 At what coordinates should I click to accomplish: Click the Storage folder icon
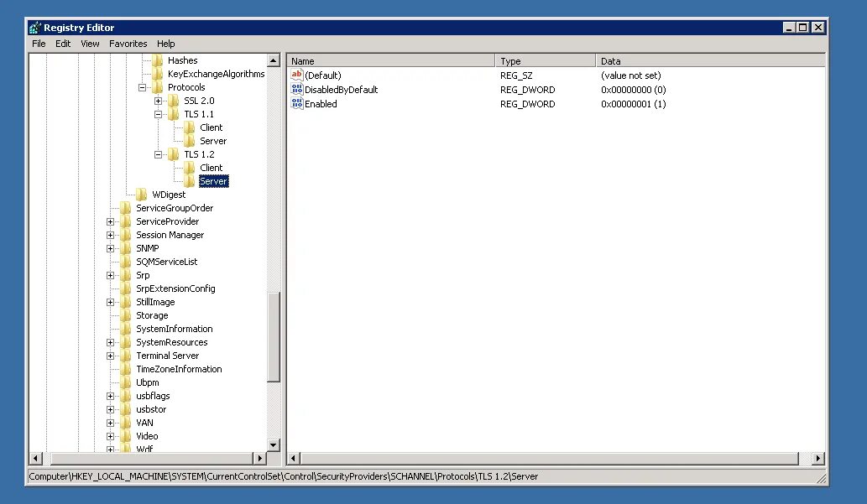(x=126, y=315)
